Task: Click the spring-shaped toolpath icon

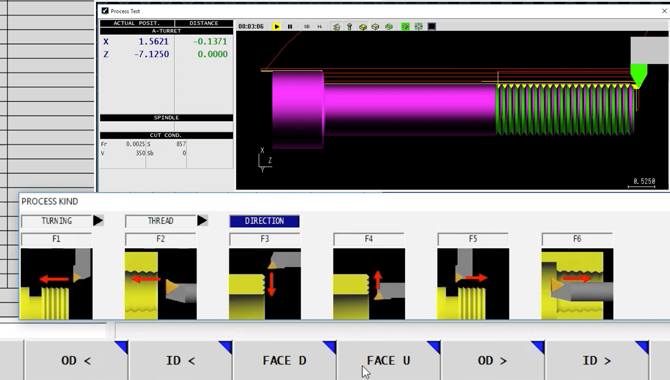Action: [336, 27]
